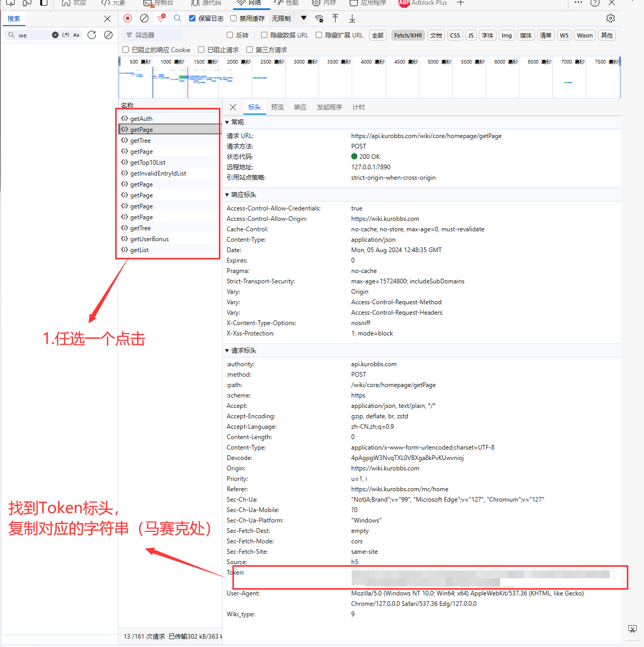Collapse the 请求标头 section
644x647 pixels.
pos(227,351)
